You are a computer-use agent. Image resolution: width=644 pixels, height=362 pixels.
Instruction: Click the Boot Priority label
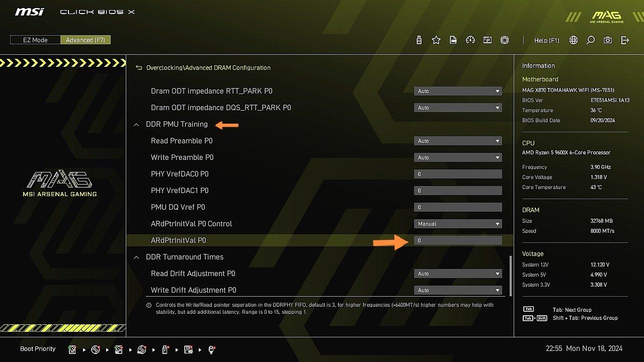(38, 349)
